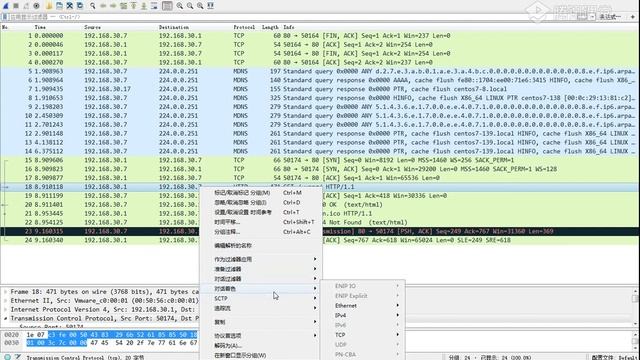This screenshot has width=640, height=360.
Task: Find a packet using the magnifier icon
Action: point(93,6)
